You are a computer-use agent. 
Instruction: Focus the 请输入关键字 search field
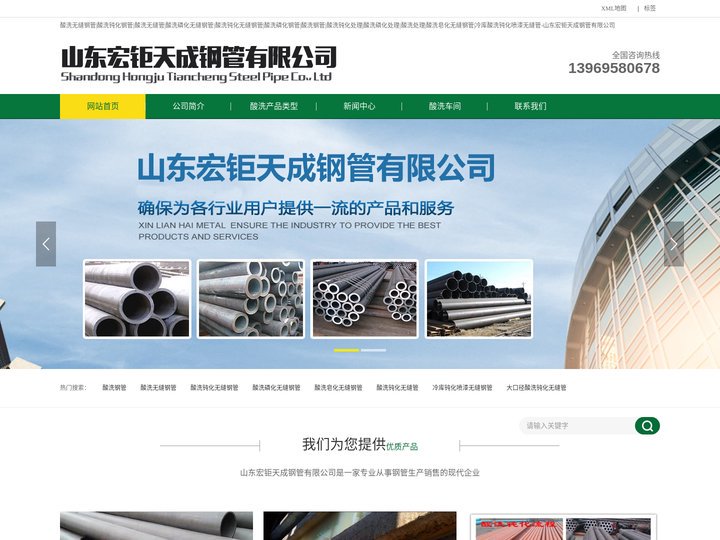[578, 426]
